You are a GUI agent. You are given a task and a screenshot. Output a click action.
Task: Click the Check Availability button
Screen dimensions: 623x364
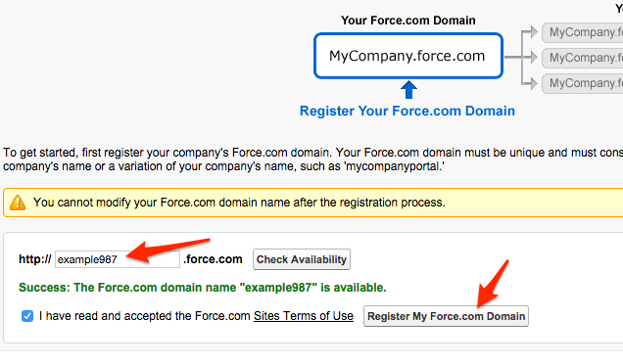point(302,259)
